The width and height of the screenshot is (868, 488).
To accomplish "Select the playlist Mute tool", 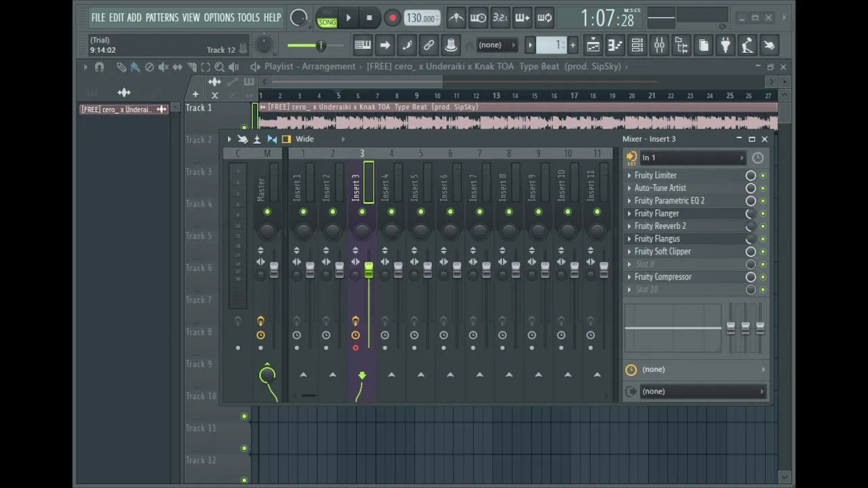I will click(x=163, y=67).
